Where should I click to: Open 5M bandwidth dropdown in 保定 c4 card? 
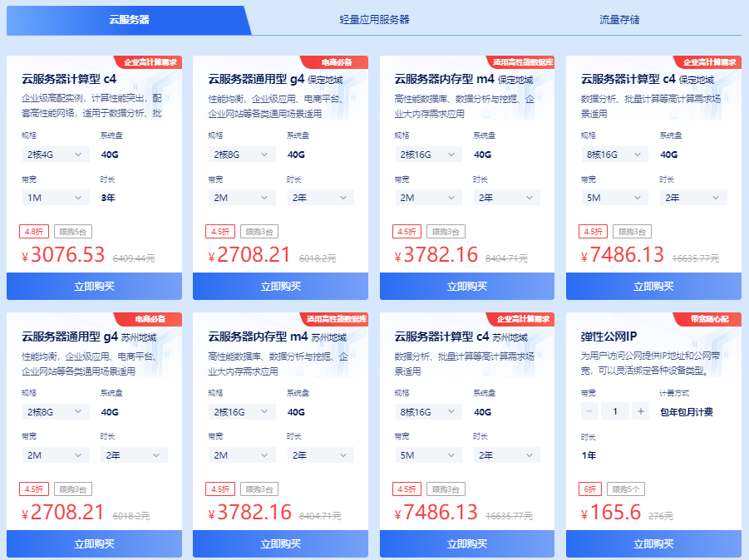[614, 198]
